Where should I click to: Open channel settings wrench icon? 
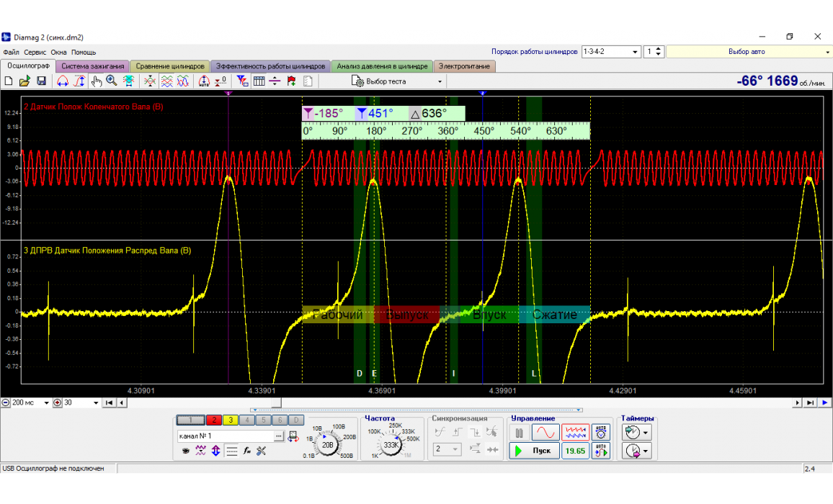(x=261, y=451)
